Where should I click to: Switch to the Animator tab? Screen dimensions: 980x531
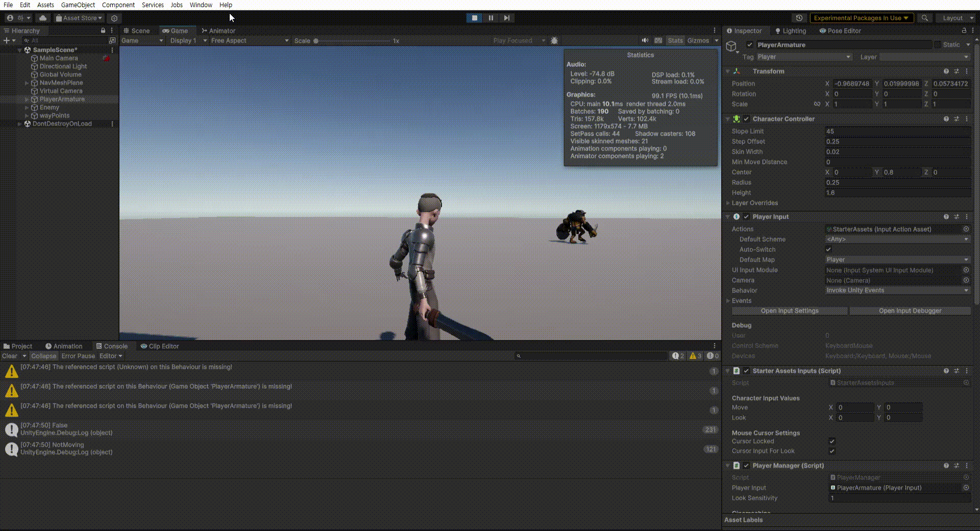[x=218, y=31]
